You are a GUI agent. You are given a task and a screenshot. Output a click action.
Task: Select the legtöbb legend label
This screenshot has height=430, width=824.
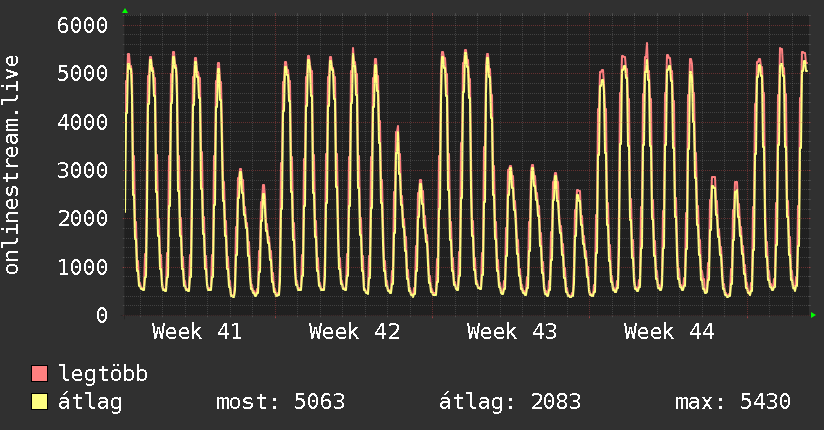coord(103,374)
